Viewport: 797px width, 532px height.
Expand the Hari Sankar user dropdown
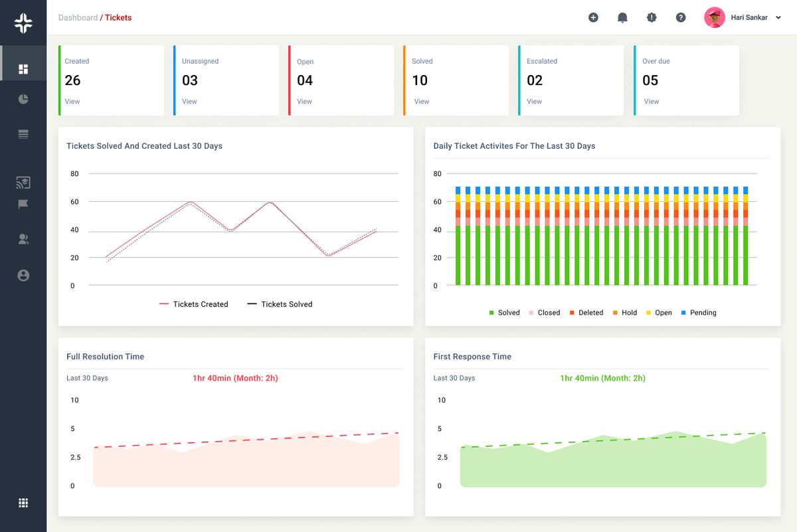pyautogui.click(x=778, y=18)
